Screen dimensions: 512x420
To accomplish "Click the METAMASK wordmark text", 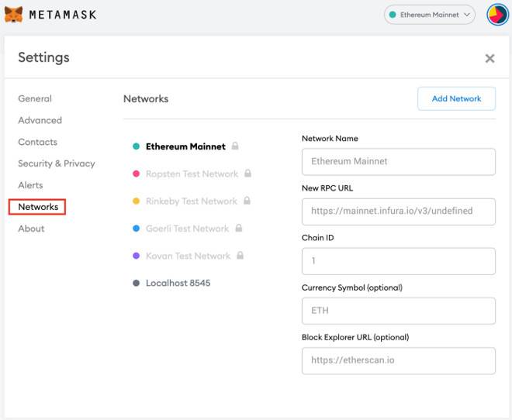I will 63,15.
